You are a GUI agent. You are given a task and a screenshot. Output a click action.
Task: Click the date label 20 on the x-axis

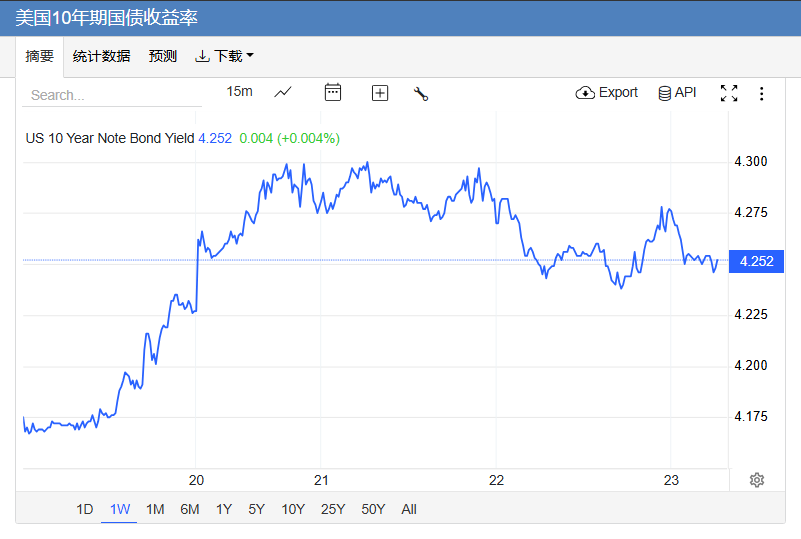pyautogui.click(x=196, y=480)
